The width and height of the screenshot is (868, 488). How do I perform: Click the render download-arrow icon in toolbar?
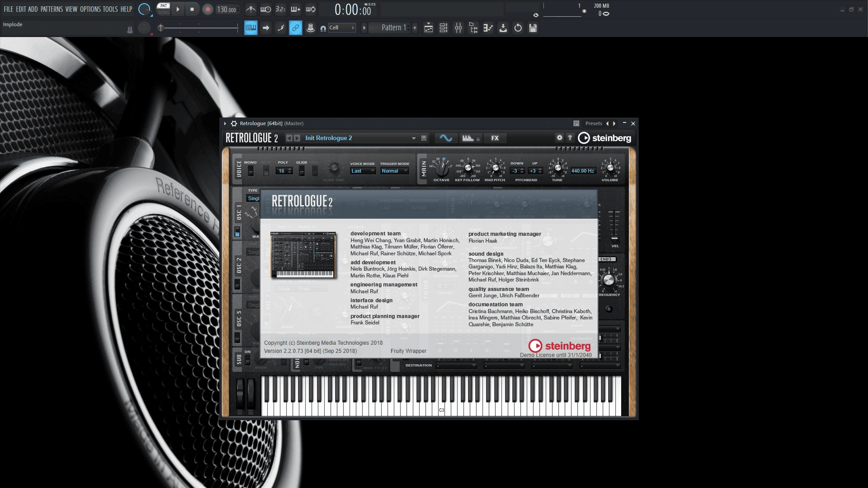click(503, 28)
